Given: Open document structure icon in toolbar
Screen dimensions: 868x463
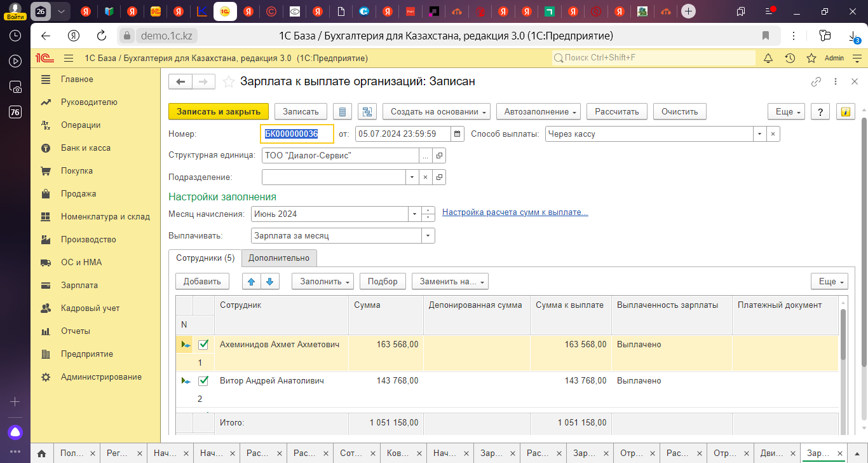Looking at the screenshot, I should 367,111.
